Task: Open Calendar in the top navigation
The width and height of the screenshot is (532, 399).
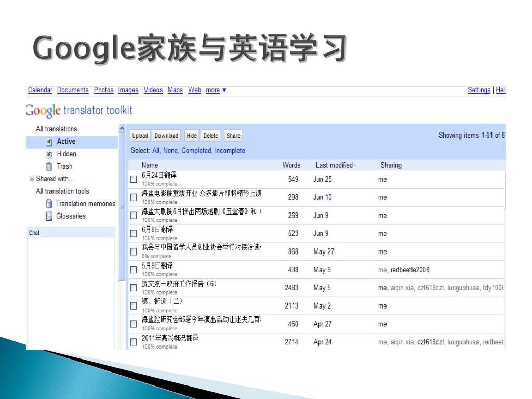Action: (40, 90)
